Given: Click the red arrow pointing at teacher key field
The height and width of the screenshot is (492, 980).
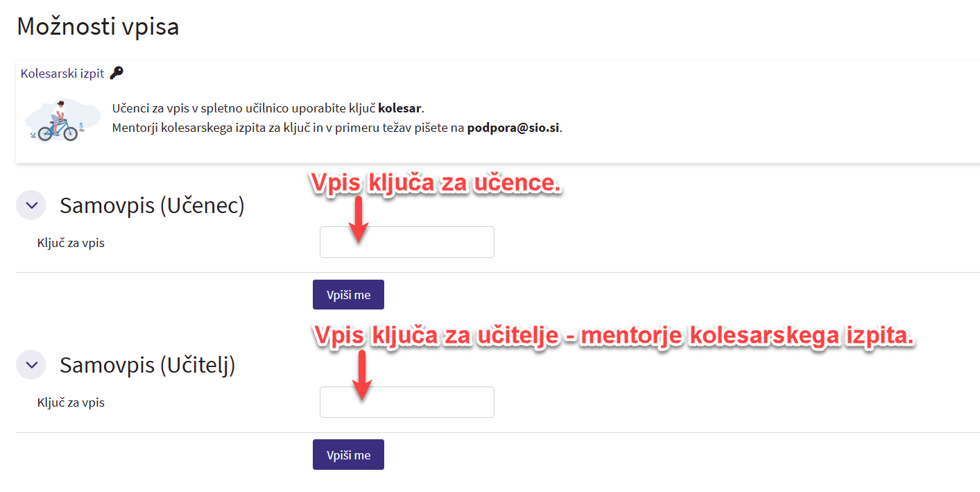Looking at the screenshot, I should (362, 377).
